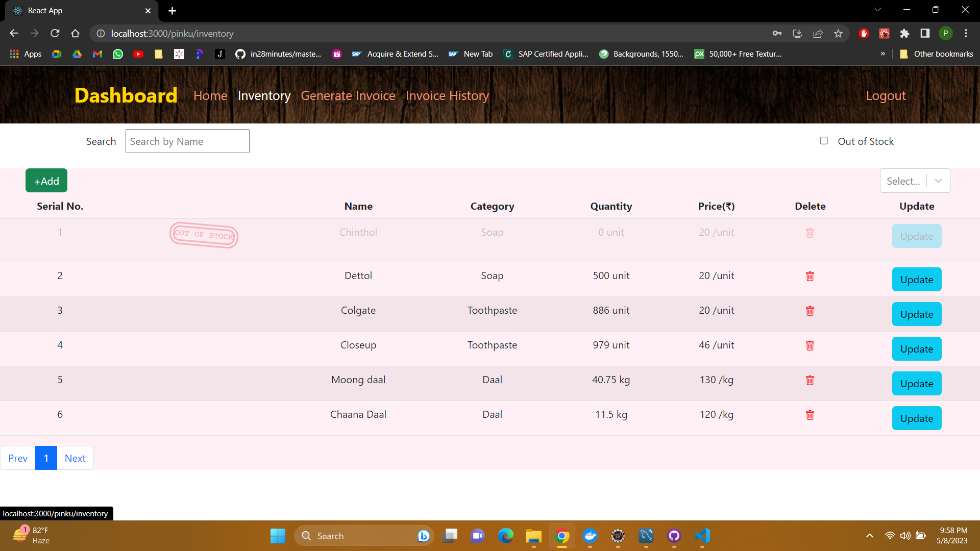This screenshot has width=980, height=551.
Task: Enable the Out of Stock checkbox
Action: tap(824, 140)
